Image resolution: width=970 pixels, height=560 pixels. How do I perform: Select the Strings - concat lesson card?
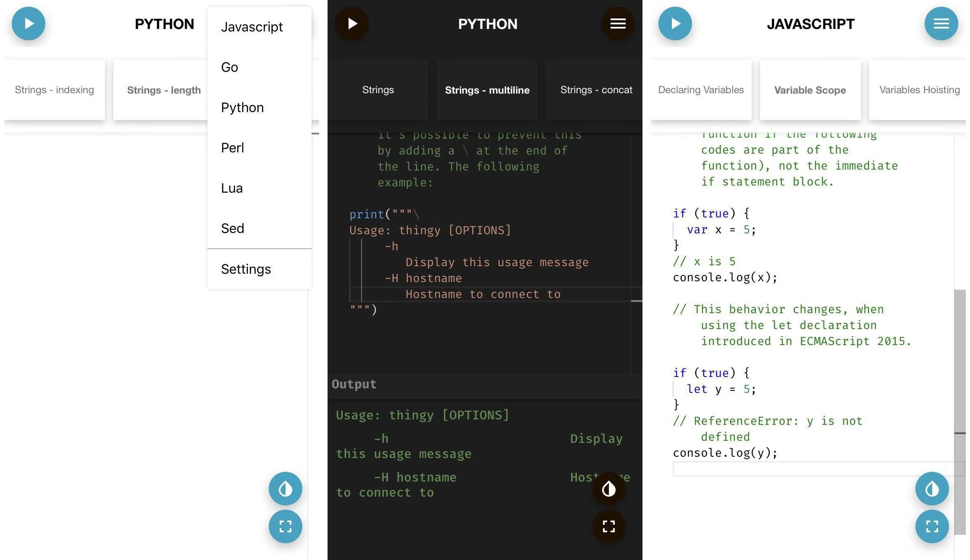[594, 90]
